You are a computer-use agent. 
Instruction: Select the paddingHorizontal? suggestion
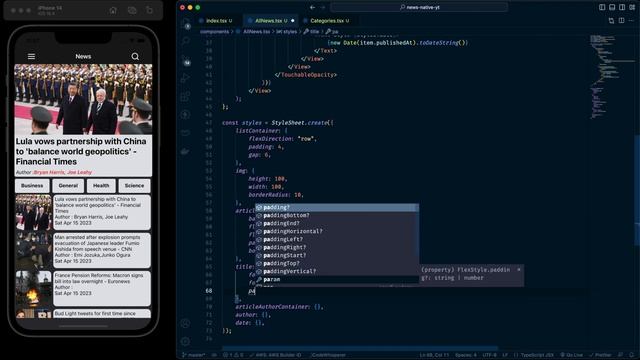337,231
